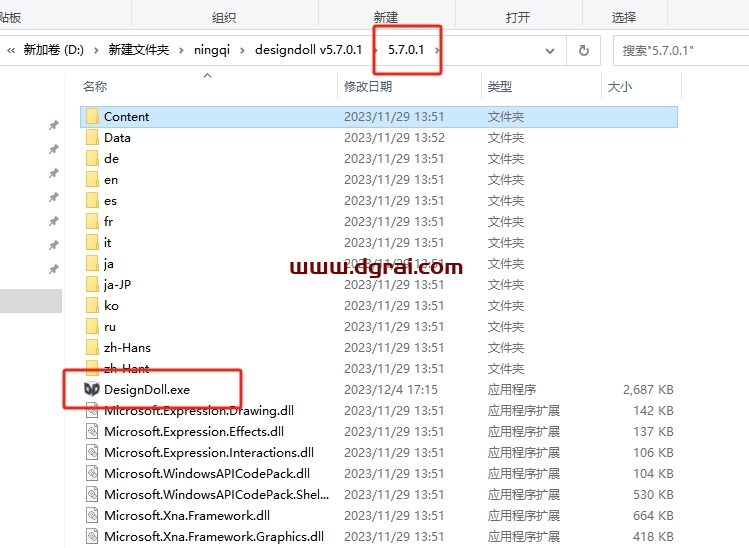Sort files by 修改日期 column header
This screenshot has height=548, width=749.
368,86
